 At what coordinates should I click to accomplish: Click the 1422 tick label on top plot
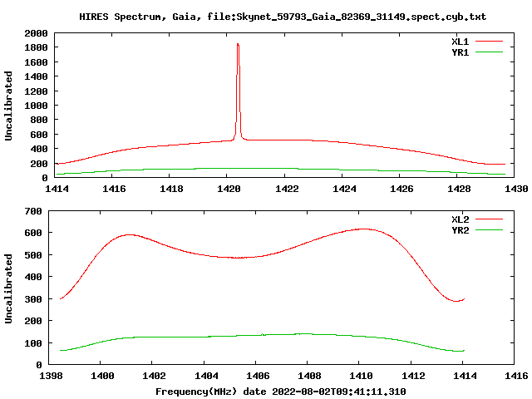coord(287,189)
